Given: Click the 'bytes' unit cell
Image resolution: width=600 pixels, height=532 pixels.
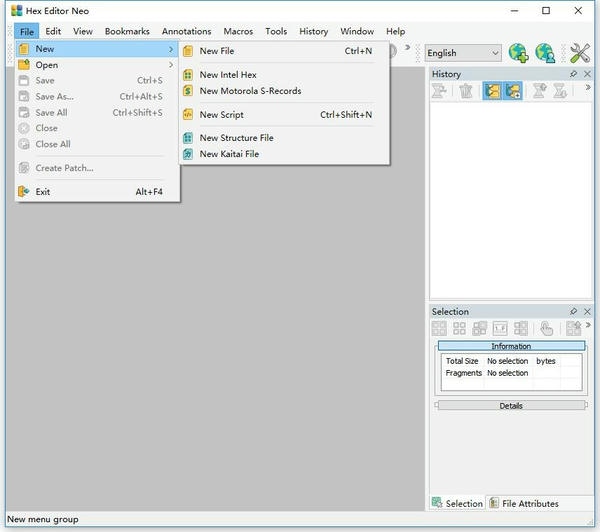Looking at the screenshot, I should (546, 361).
